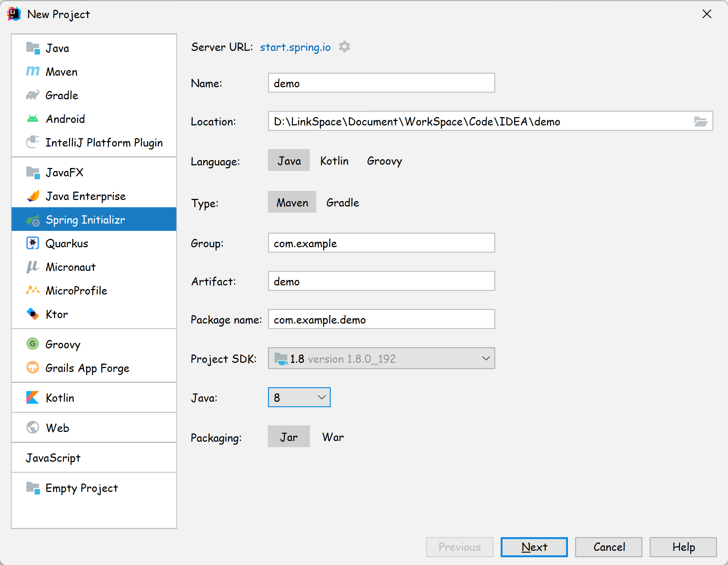Select Java Enterprise project type

(85, 196)
